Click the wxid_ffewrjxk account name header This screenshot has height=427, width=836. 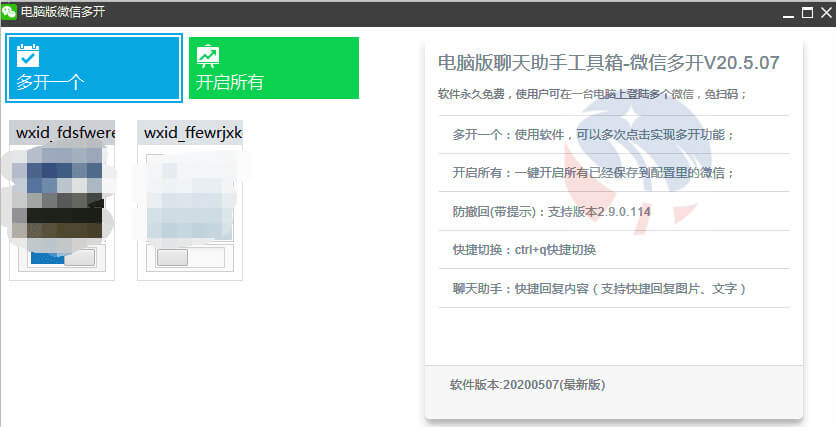tap(190, 133)
